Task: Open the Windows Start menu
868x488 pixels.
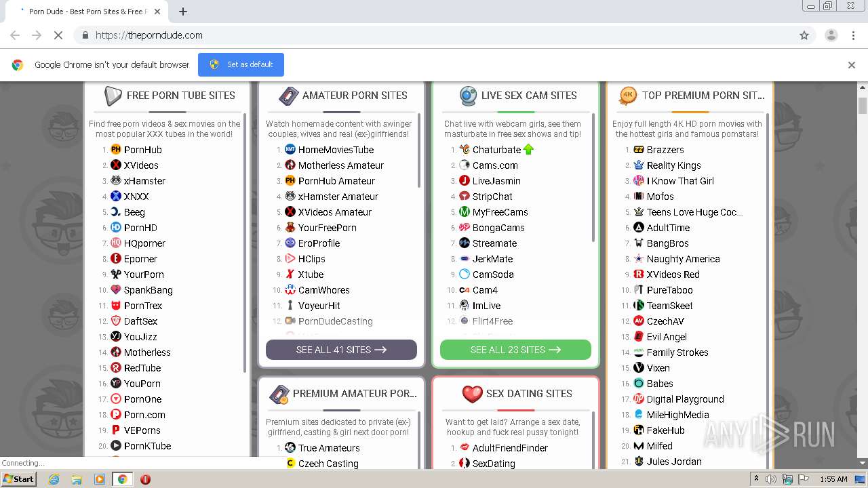Action: tap(18, 479)
